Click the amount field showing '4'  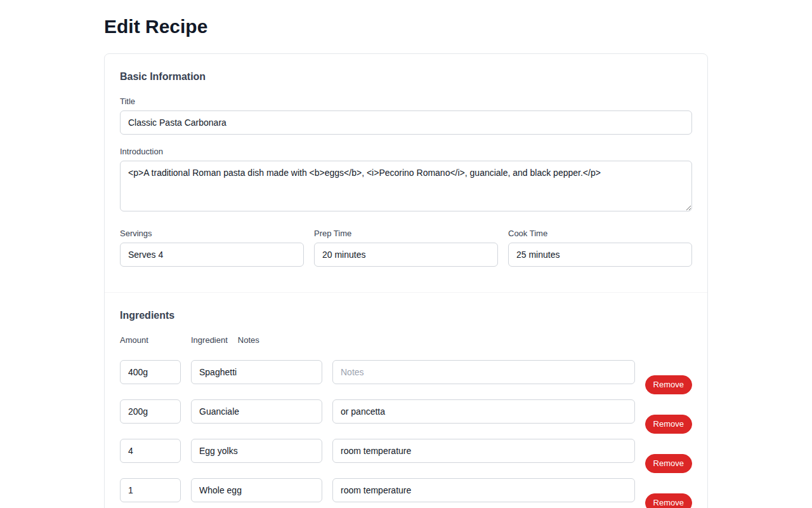coord(150,450)
